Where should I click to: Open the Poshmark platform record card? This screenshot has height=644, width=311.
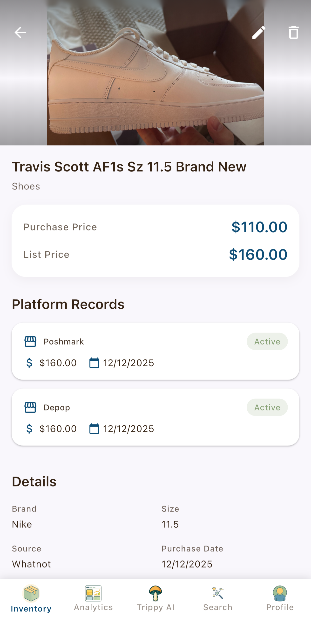155,351
